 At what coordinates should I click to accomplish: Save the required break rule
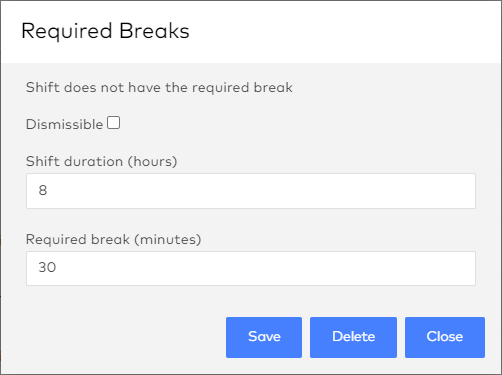264,337
